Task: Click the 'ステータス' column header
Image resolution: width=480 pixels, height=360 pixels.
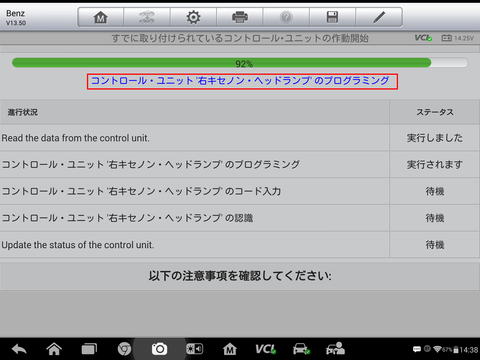Action: tap(435, 112)
